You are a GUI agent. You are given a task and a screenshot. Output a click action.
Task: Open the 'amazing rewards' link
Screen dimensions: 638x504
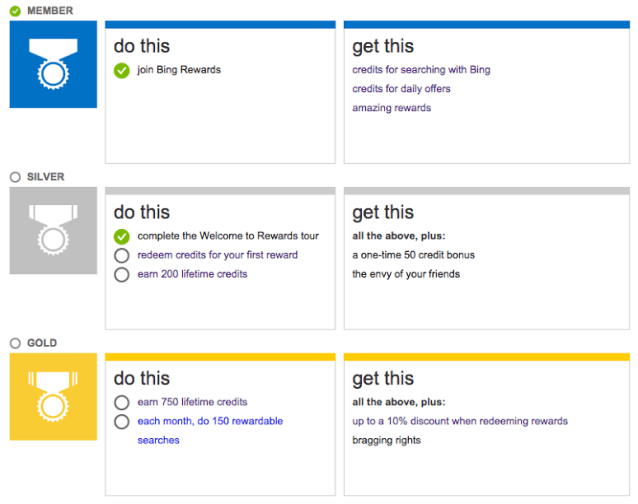coord(391,108)
